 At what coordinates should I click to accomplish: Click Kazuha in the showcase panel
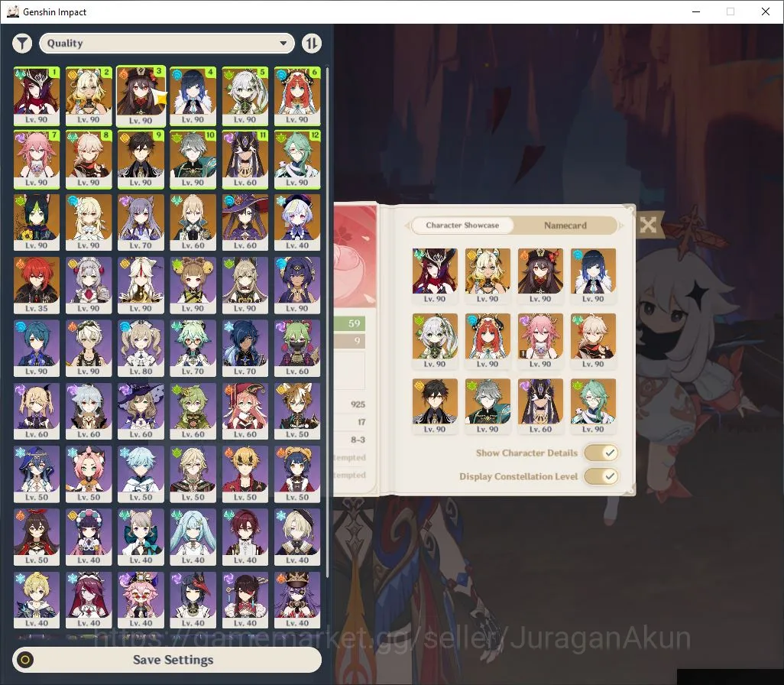click(593, 341)
